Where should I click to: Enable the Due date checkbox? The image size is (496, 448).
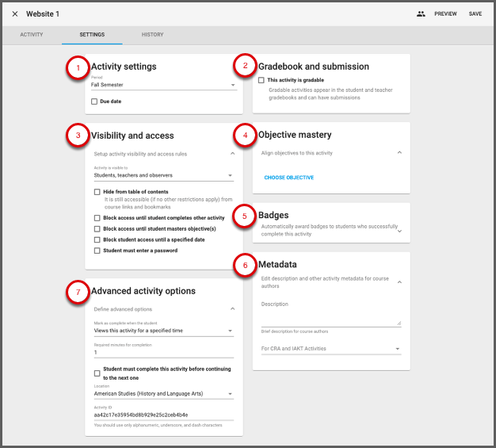(x=95, y=101)
